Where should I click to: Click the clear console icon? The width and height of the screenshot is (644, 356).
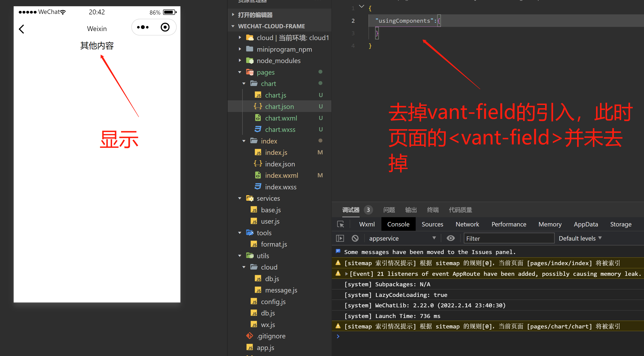tap(355, 238)
